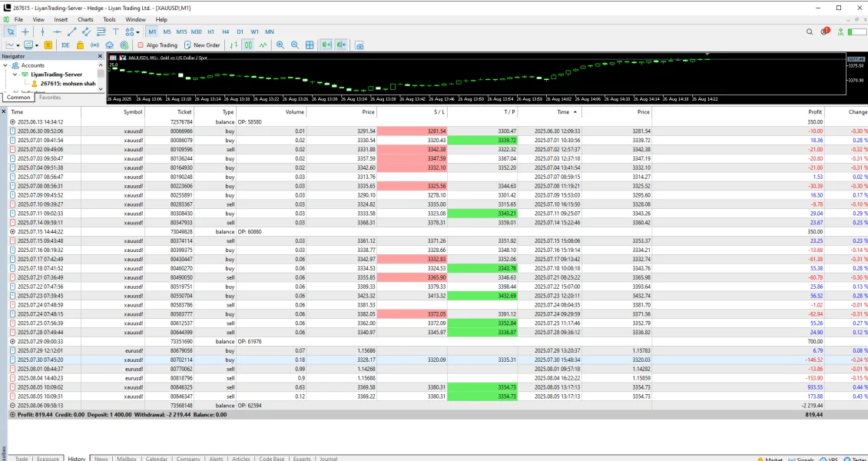868x461 pixels.
Task: Choose the text label tool
Action: (115, 32)
